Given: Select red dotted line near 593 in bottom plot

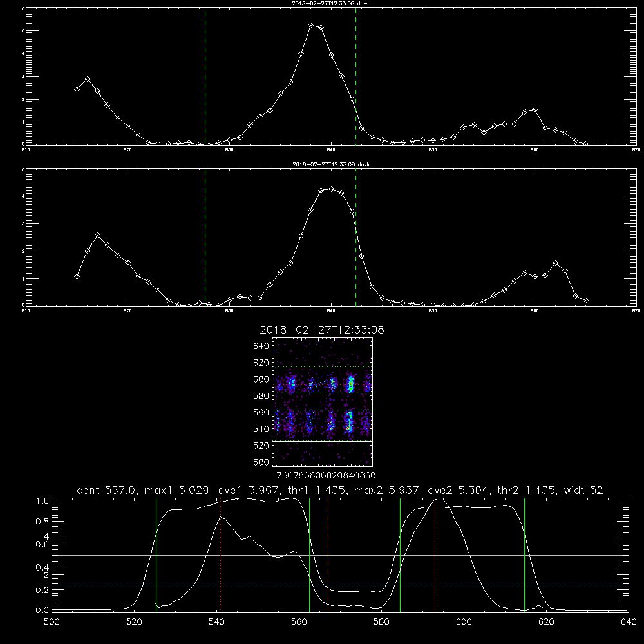Looking at the screenshot, I should pyautogui.click(x=435, y=554).
